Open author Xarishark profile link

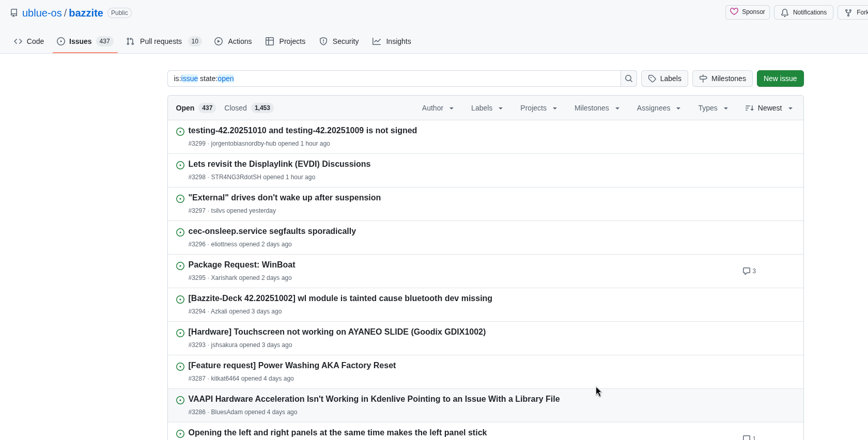(x=224, y=278)
